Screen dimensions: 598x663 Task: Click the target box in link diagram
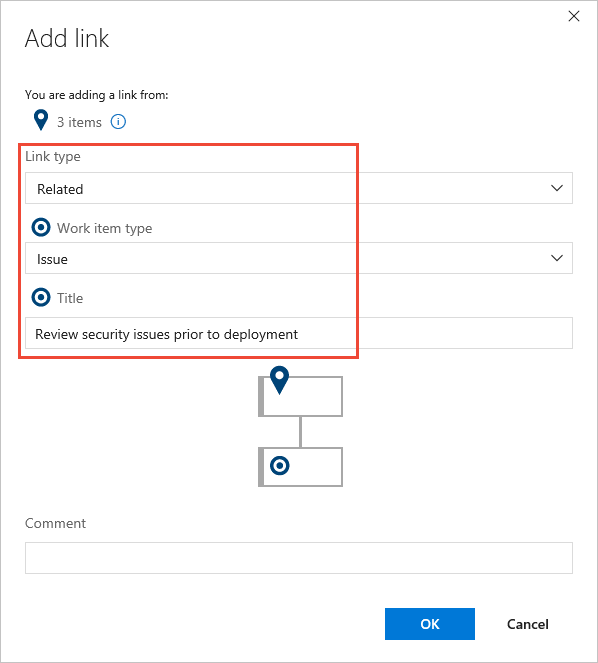(x=300, y=467)
